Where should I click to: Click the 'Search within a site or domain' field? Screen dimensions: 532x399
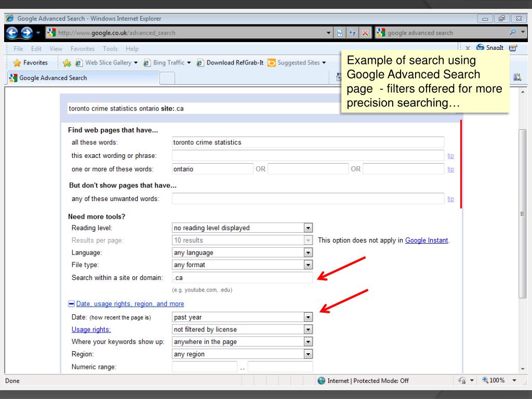(242, 277)
